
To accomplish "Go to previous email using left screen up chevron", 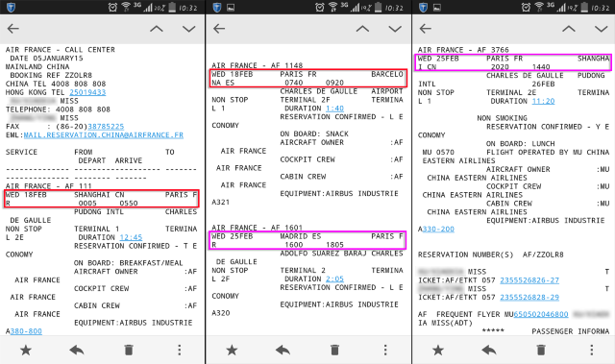I will pyautogui.click(x=157, y=29).
